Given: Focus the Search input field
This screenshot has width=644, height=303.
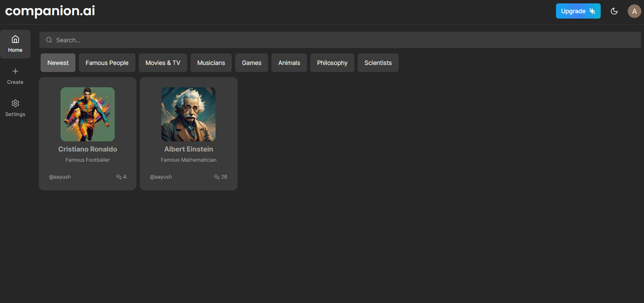Looking at the screenshot, I should click(x=340, y=40).
